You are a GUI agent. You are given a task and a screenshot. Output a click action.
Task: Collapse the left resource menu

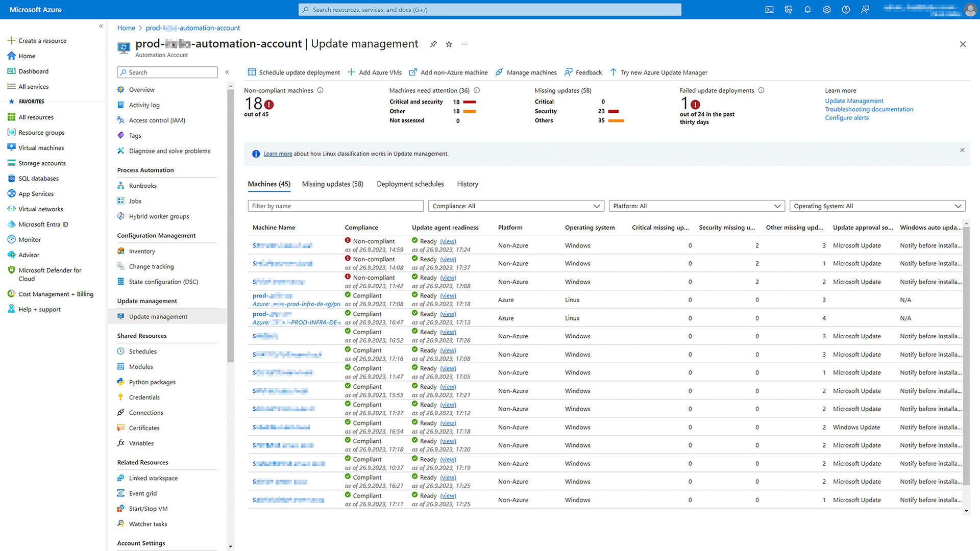click(227, 72)
